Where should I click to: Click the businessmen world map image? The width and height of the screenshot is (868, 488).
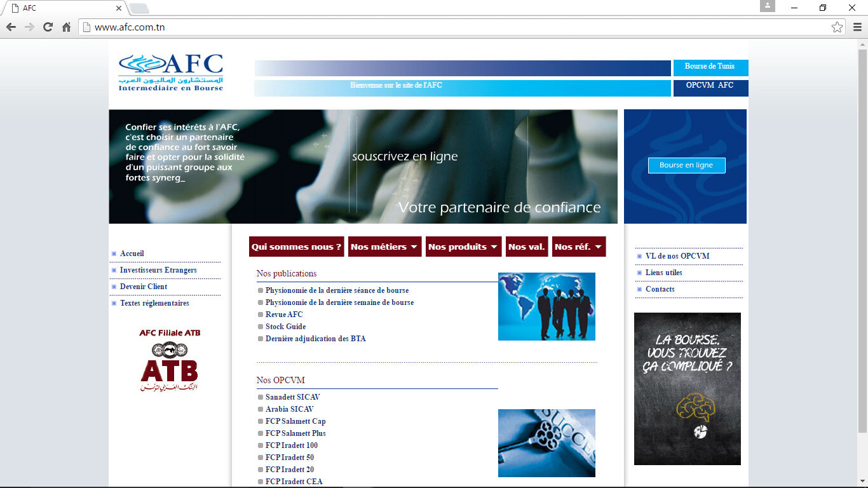point(546,306)
